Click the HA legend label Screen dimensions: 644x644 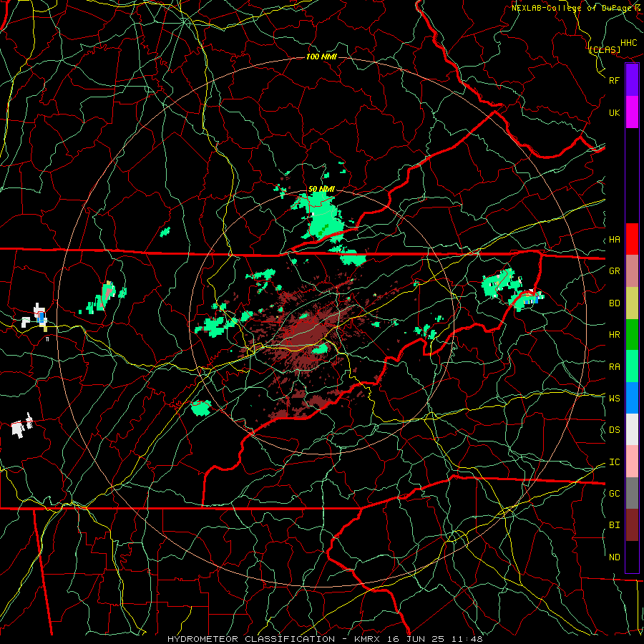click(x=614, y=239)
